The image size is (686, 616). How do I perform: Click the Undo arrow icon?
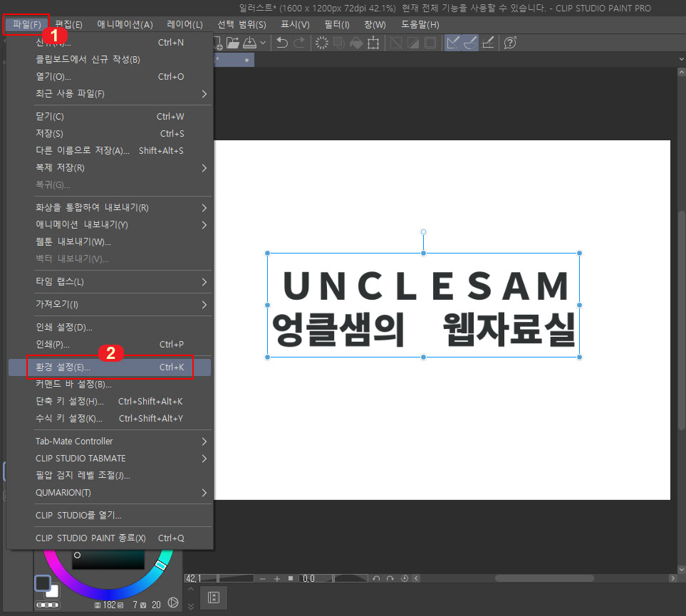(x=282, y=43)
